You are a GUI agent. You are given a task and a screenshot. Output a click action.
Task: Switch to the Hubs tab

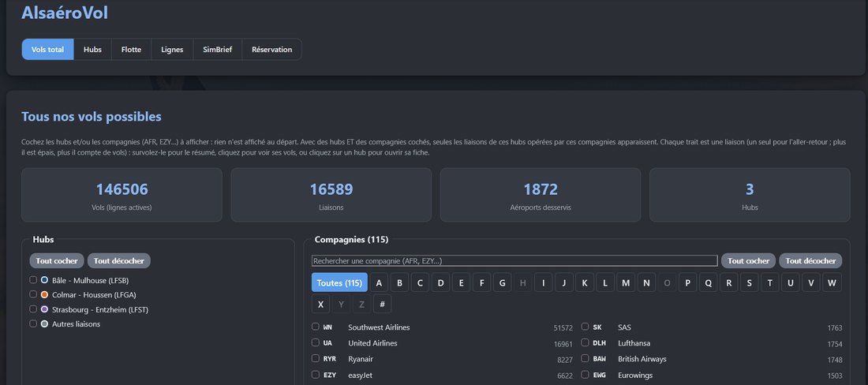pyautogui.click(x=92, y=49)
